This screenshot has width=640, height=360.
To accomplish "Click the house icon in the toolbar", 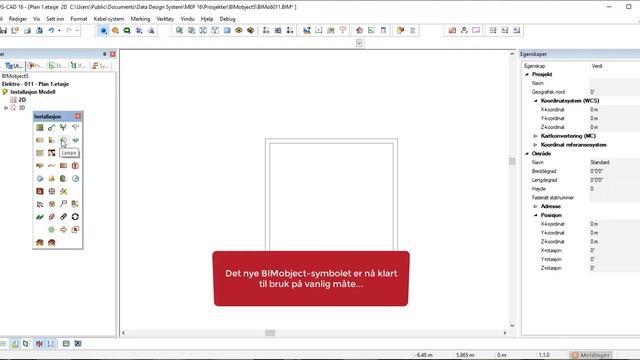I will tap(359, 30).
